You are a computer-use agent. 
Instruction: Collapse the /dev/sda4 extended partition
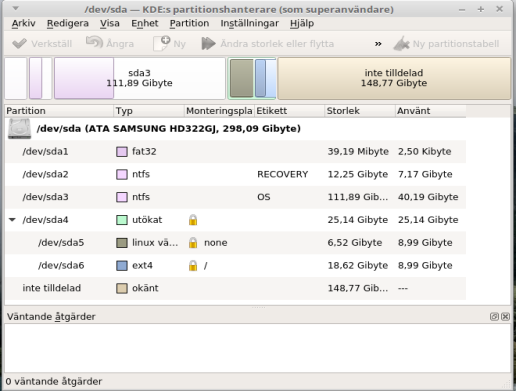click(12, 220)
